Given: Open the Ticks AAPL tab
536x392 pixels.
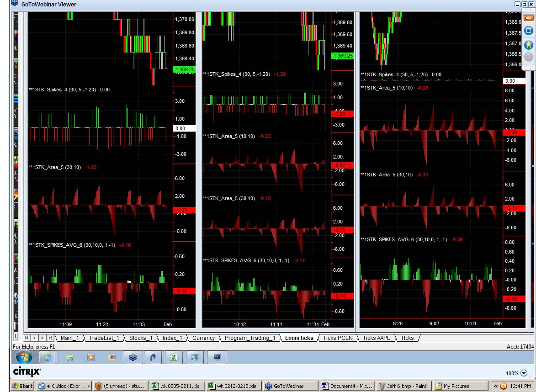Looking at the screenshot, I should tap(377, 338).
